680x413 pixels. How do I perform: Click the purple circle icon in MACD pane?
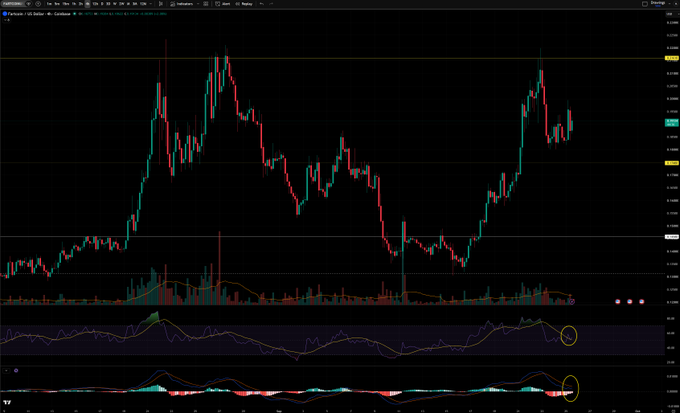click(16, 370)
